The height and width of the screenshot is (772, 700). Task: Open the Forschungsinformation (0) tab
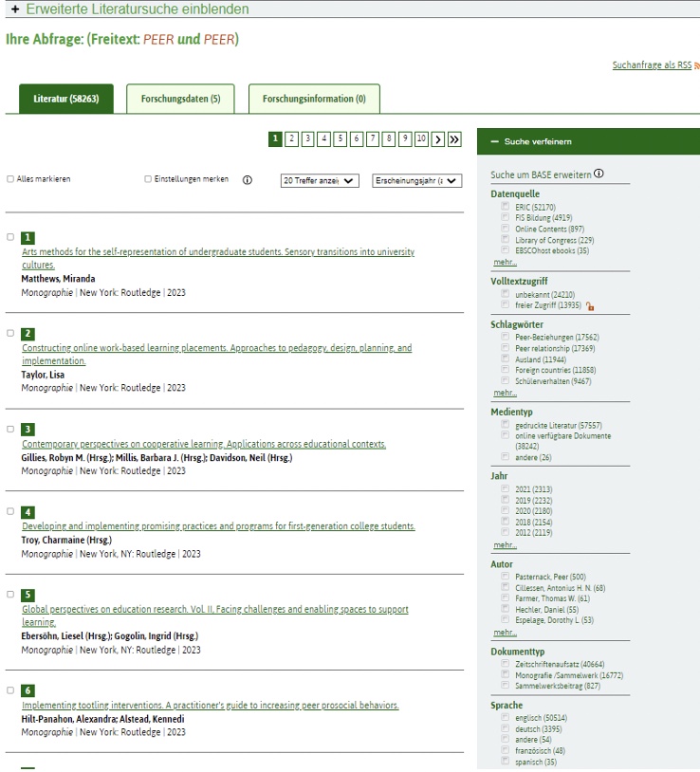[314, 99]
